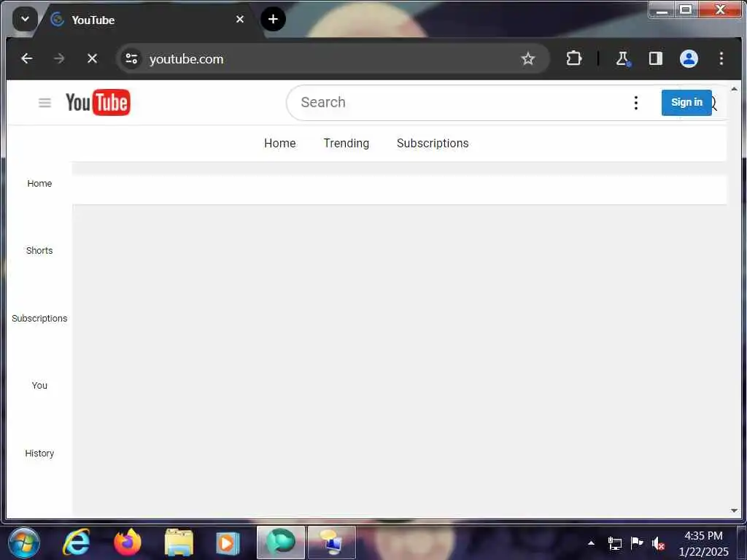Screen dimensions: 747x560
Task: Open the browser three-dot menu
Action: 721,58
